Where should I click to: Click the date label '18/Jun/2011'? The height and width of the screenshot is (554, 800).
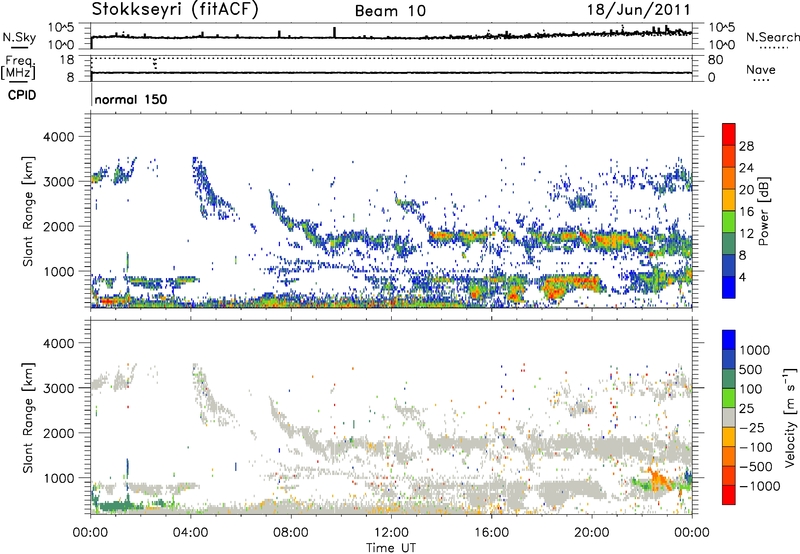pos(638,10)
